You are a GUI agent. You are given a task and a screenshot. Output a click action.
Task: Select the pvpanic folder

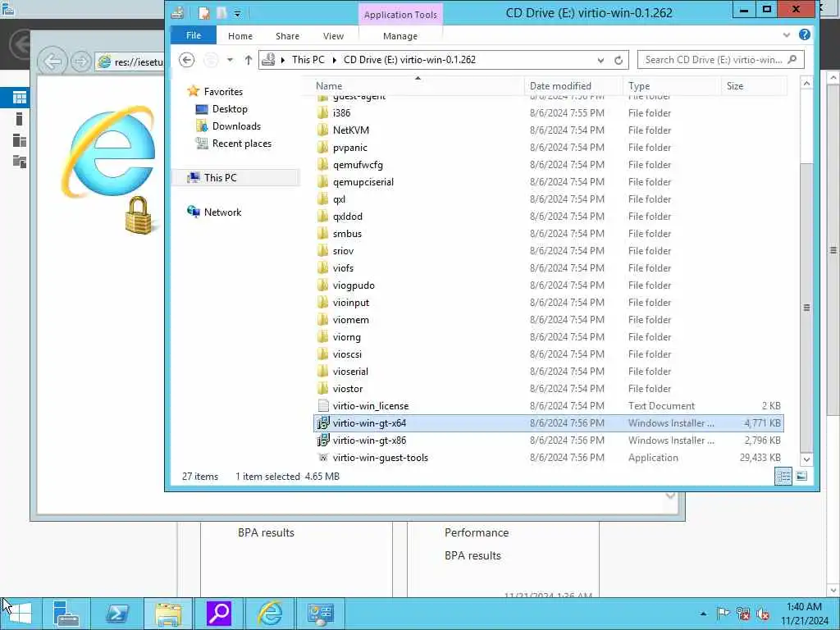point(349,148)
